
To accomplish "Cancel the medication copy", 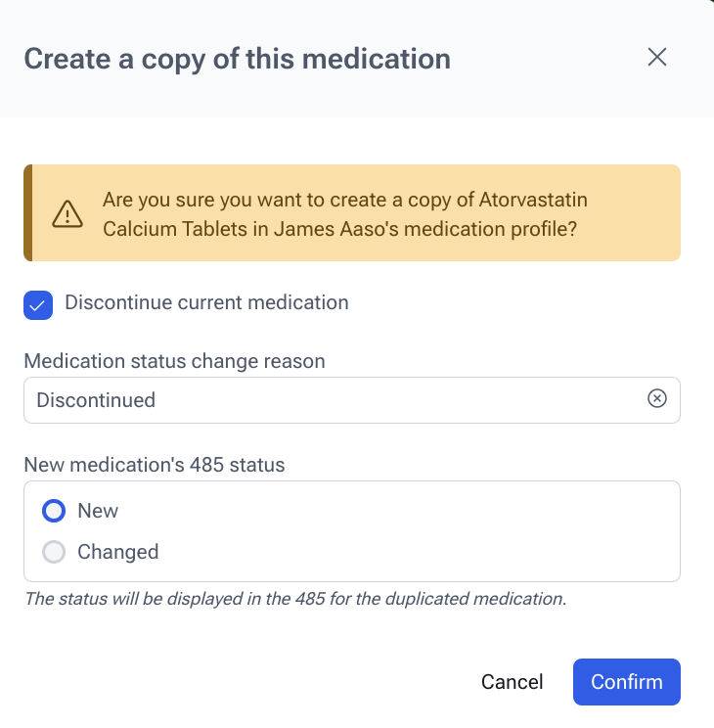I will (512, 682).
